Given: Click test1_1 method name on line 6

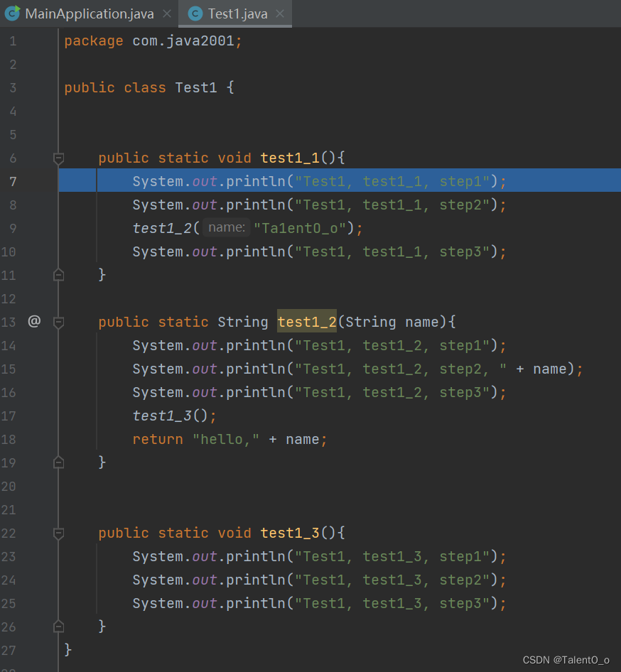Looking at the screenshot, I should click(290, 158).
